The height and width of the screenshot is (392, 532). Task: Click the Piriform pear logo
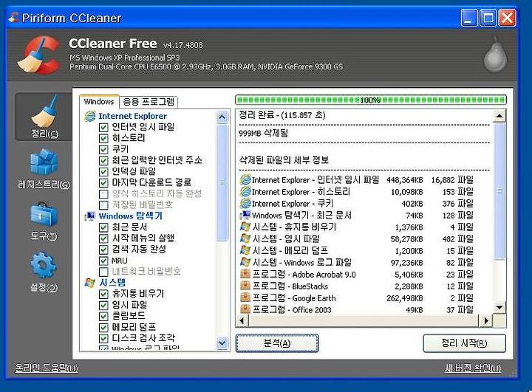495,54
